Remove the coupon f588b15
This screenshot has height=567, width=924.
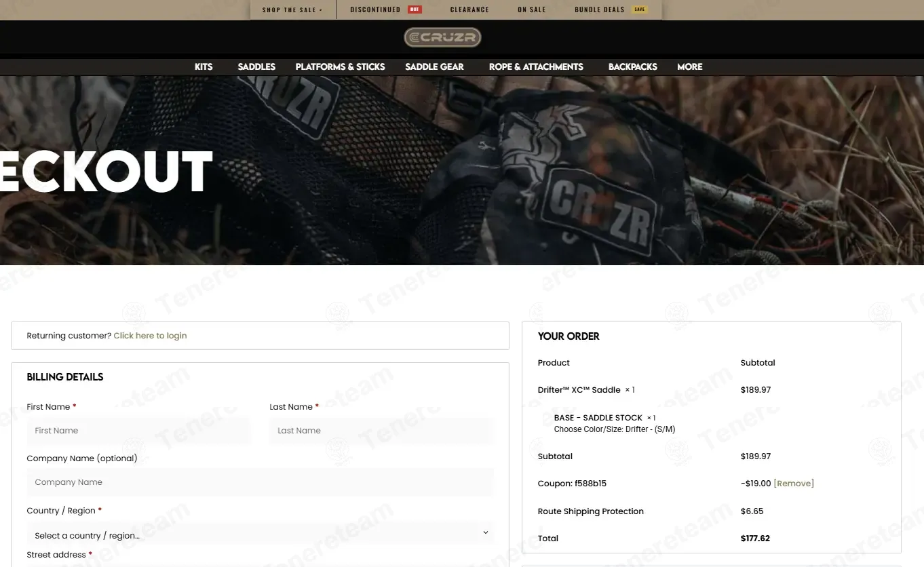(x=794, y=484)
